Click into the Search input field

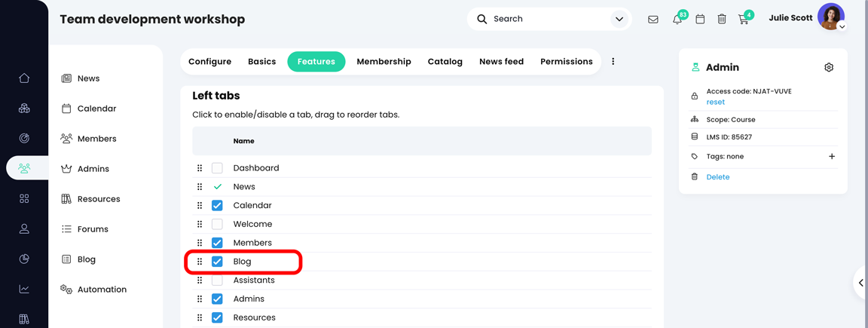click(548, 19)
